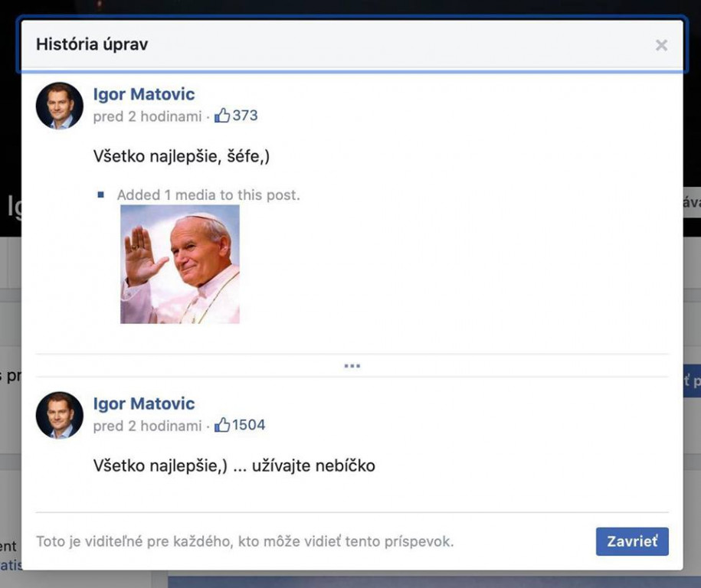Click the text 'Všetko najlepšie, šéfe,)'

point(182,156)
